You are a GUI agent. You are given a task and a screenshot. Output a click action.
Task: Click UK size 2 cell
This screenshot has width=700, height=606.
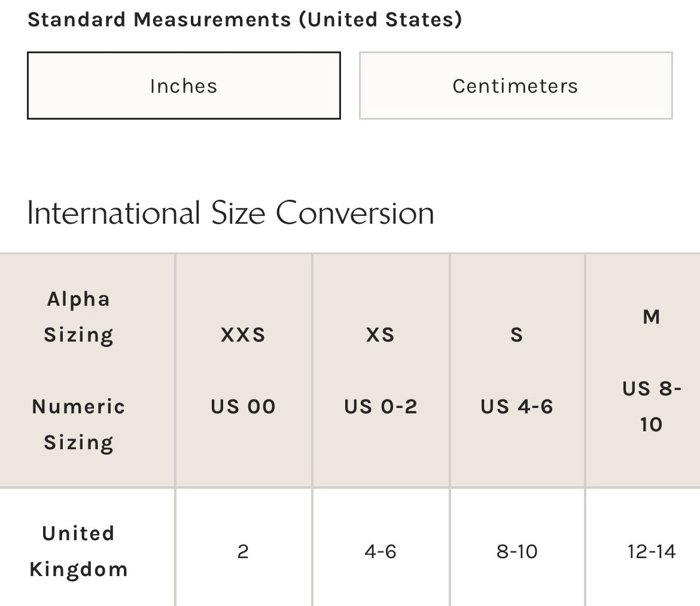point(243,551)
